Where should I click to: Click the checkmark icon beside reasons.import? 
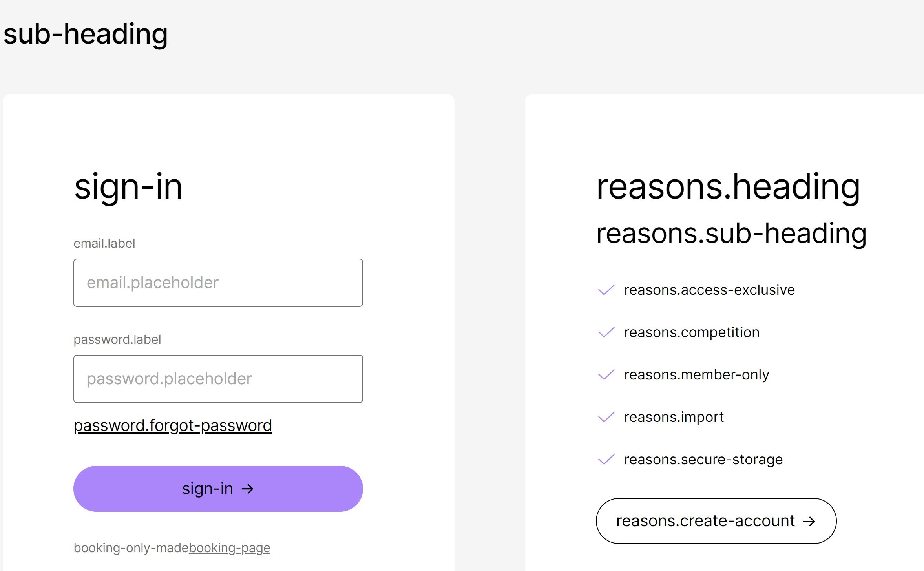click(x=606, y=417)
